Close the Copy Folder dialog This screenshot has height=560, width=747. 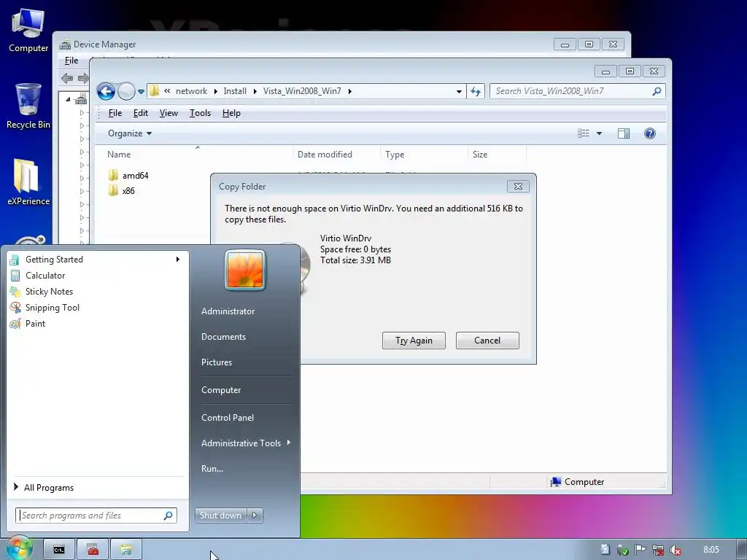(x=518, y=186)
